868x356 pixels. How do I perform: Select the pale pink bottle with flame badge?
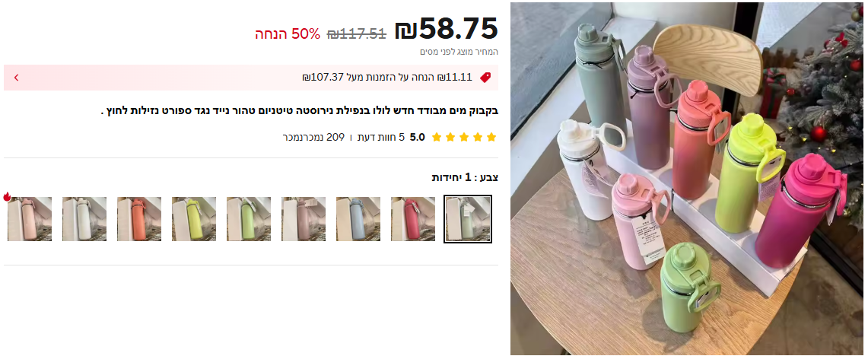(30, 218)
